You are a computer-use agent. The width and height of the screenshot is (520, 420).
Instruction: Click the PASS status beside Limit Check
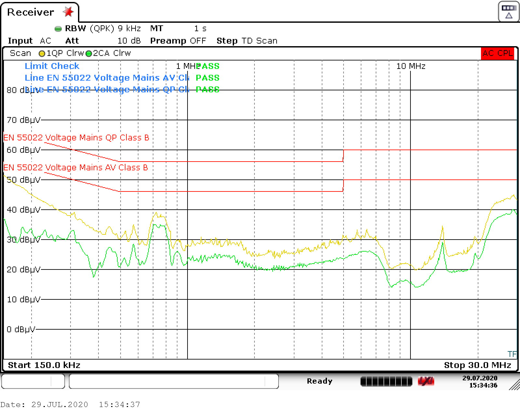(x=208, y=66)
